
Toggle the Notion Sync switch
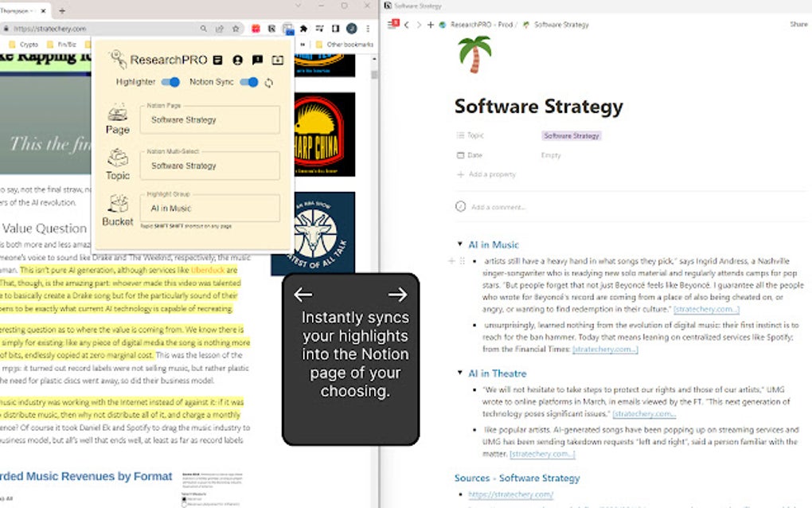click(x=249, y=82)
